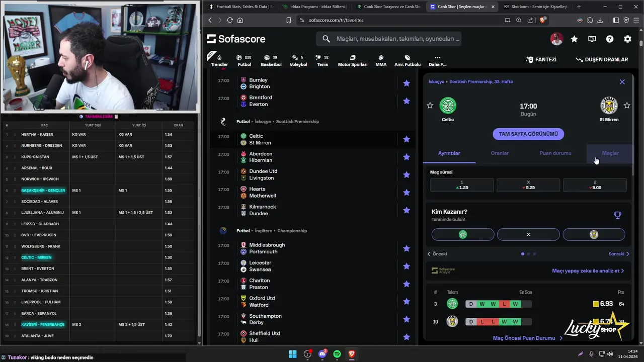Open the DÜŞEN ORANLAR link
The height and width of the screenshot is (362, 644).
pyautogui.click(x=602, y=59)
